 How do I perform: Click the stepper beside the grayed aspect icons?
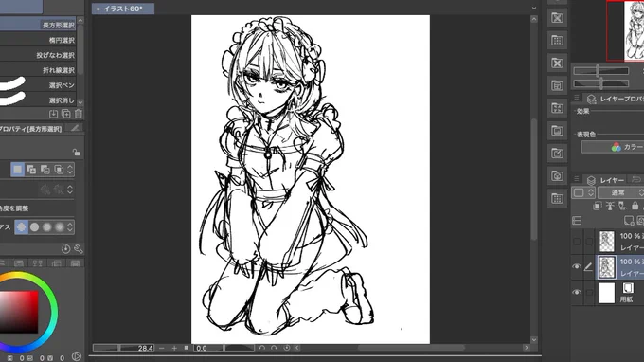click(70, 189)
